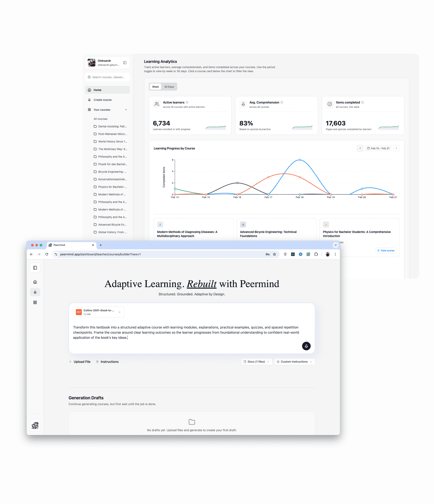Screen dimensions: 434x504
Task: Click Instructions button
Action: pos(107,362)
